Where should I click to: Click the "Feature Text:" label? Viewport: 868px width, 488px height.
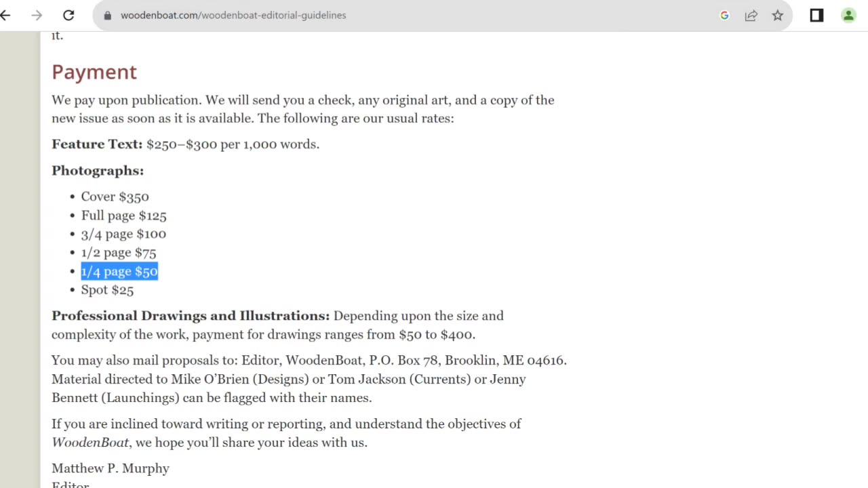click(97, 144)
